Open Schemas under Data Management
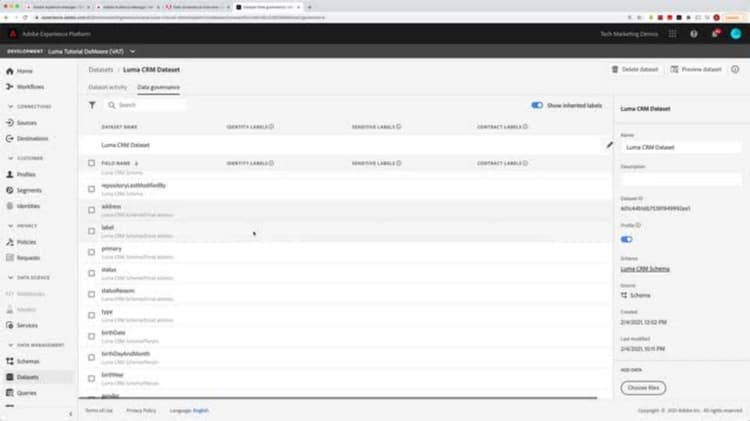 click(23, 361)
